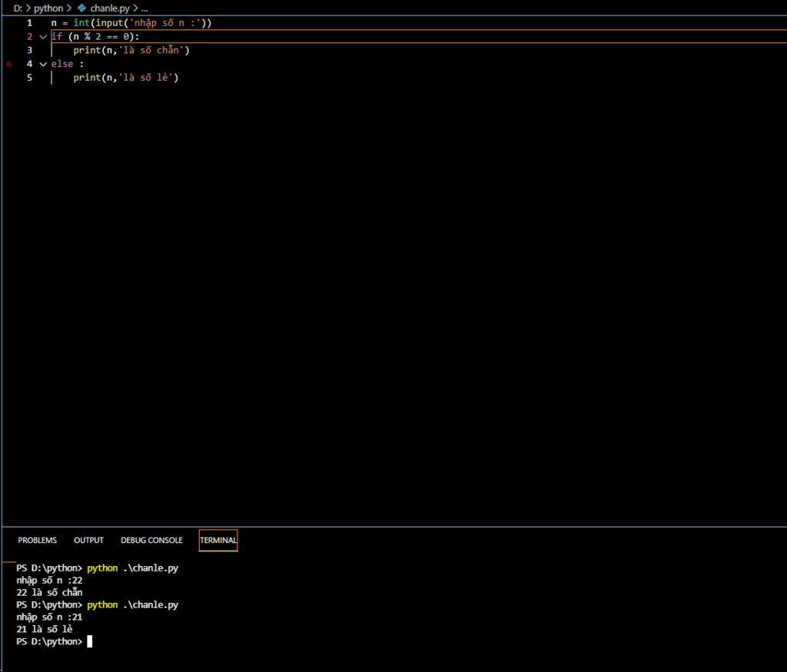Click the terminal cursor at last PS D:\python> prompt
Image resolution: width=787 pixels, height=672 pixels.
coord(90,641)
